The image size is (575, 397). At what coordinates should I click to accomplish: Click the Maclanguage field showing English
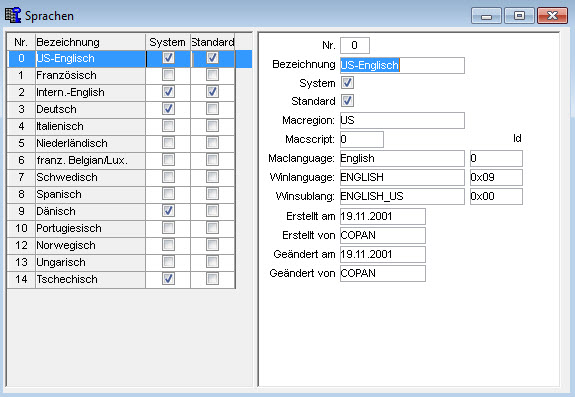(402, 158)
